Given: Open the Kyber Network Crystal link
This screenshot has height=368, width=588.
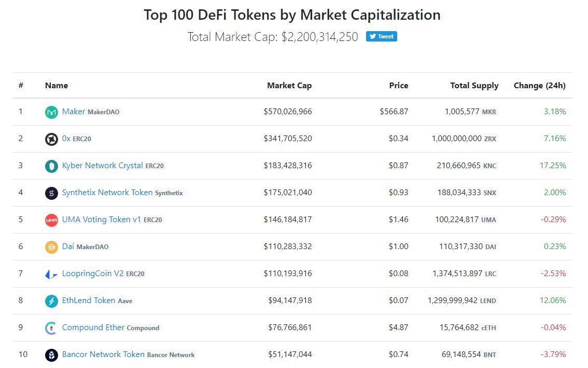Looking at the screenshot, I should click(x=102, y=166).
